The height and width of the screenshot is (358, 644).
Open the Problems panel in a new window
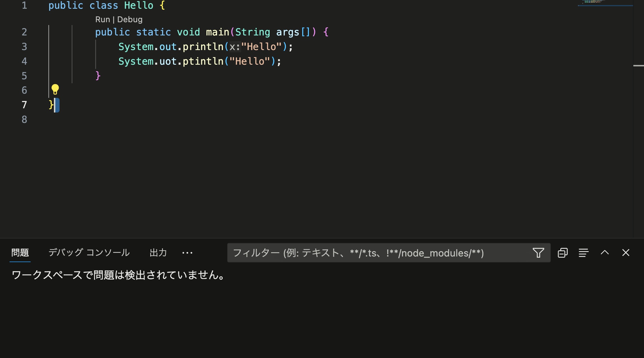[x=563, y=253]
